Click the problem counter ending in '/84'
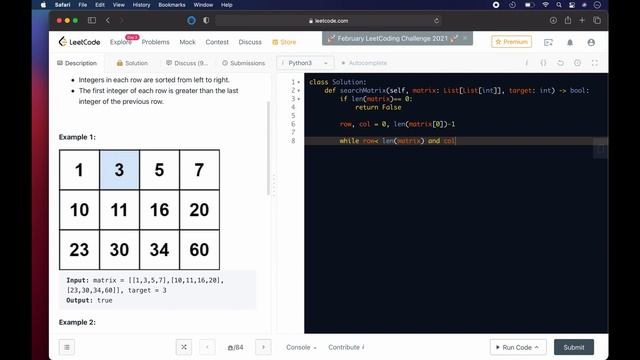Screen dimensions: 640x360 (x=235, y=347)
